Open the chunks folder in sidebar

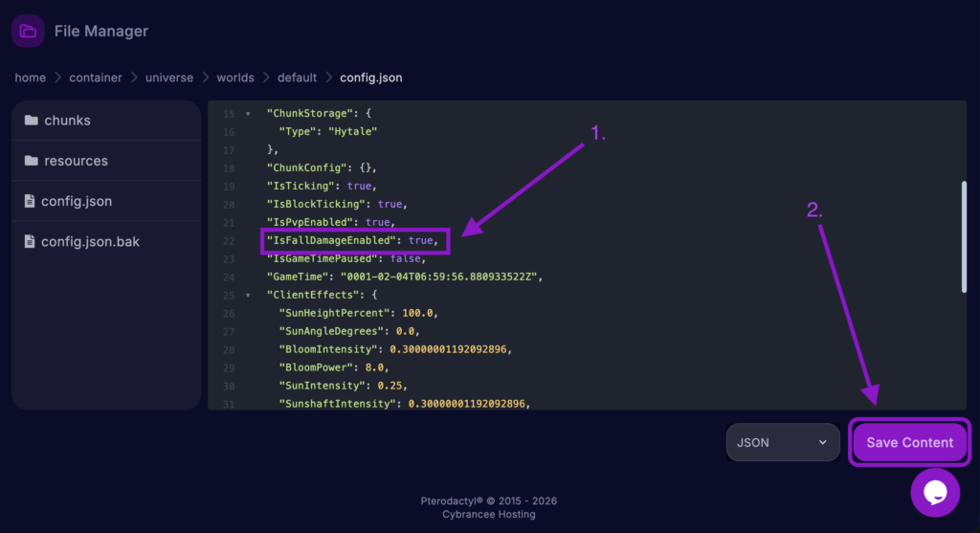tap(67, 121)
